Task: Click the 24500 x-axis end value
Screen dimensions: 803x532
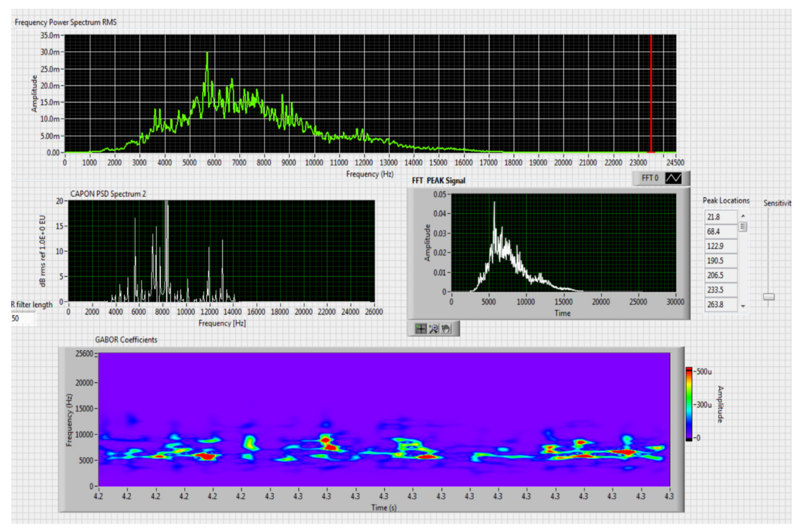Action: pos(675,163)
